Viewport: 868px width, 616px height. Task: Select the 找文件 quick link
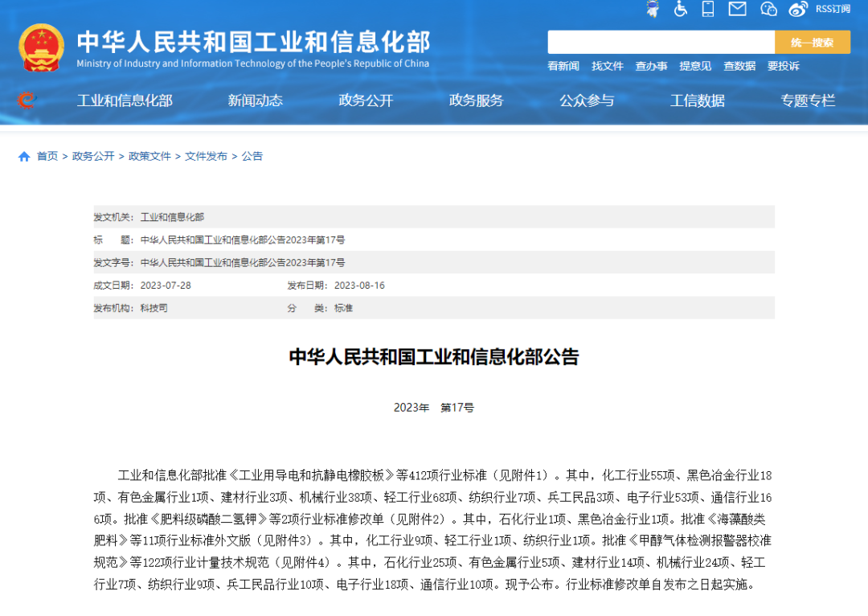(608, 66)
